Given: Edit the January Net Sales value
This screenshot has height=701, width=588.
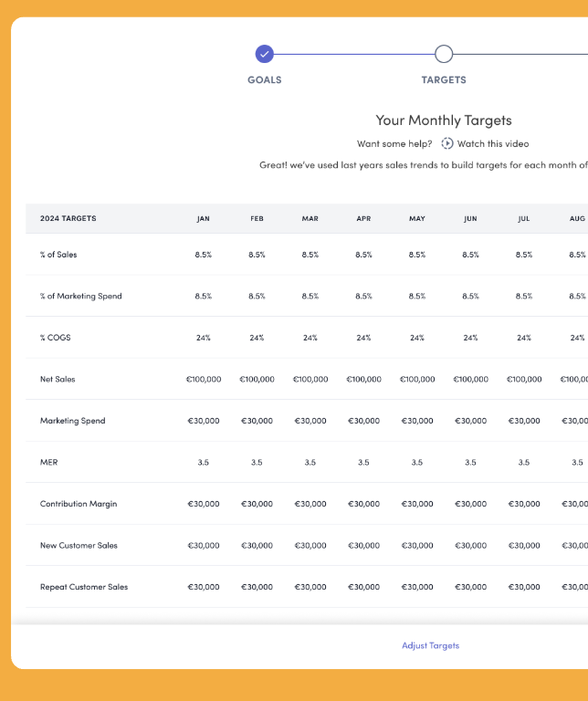Looking at the screenshot, I should tap(203, 379).
